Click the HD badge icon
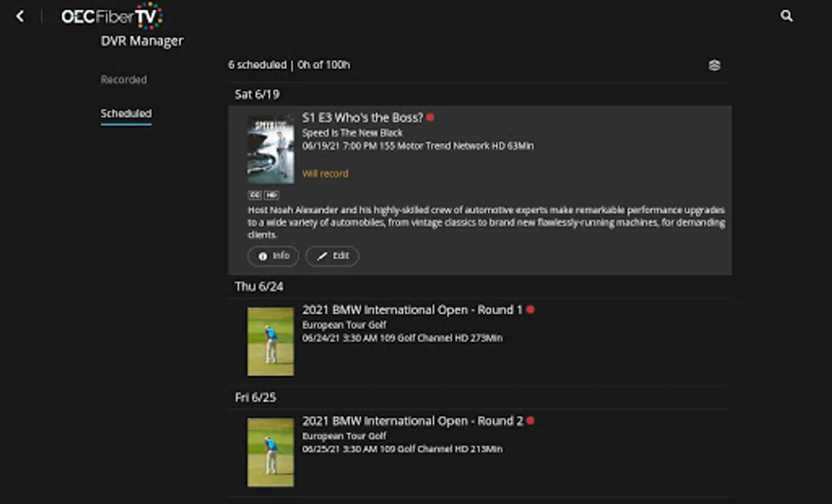This screenshot has height=504, width=832. [x=272, y=195]
